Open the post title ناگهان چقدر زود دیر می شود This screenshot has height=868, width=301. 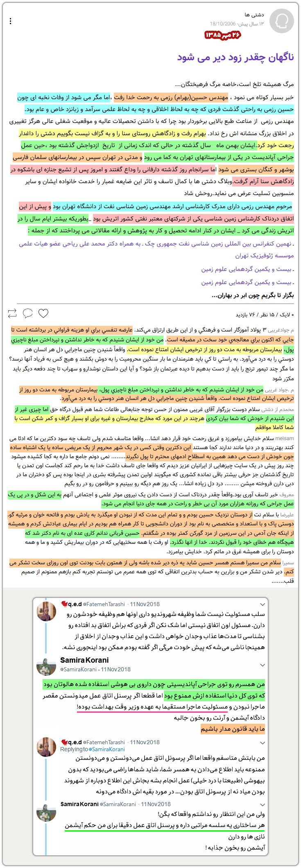[235, 57]
